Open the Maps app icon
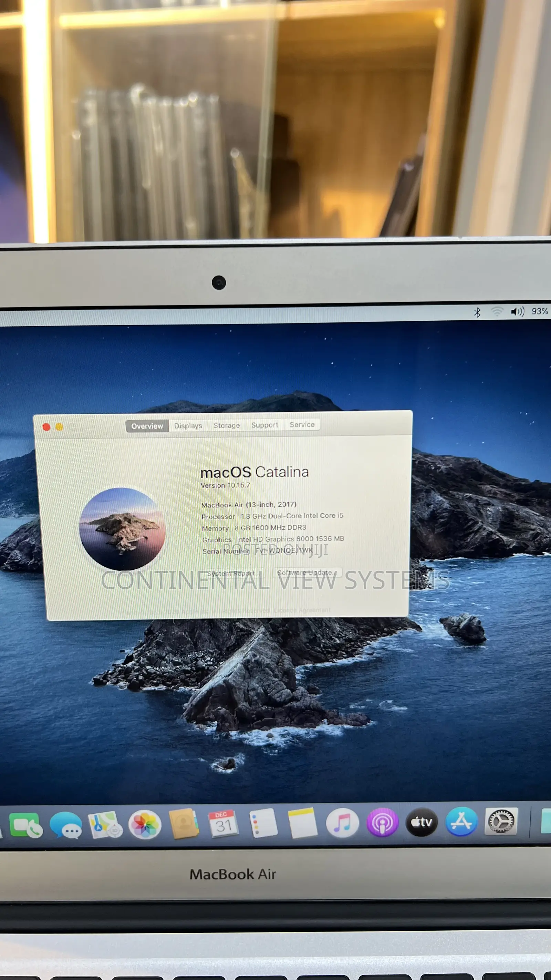Viewport: 551px width, 980px height. pos(105,825)
